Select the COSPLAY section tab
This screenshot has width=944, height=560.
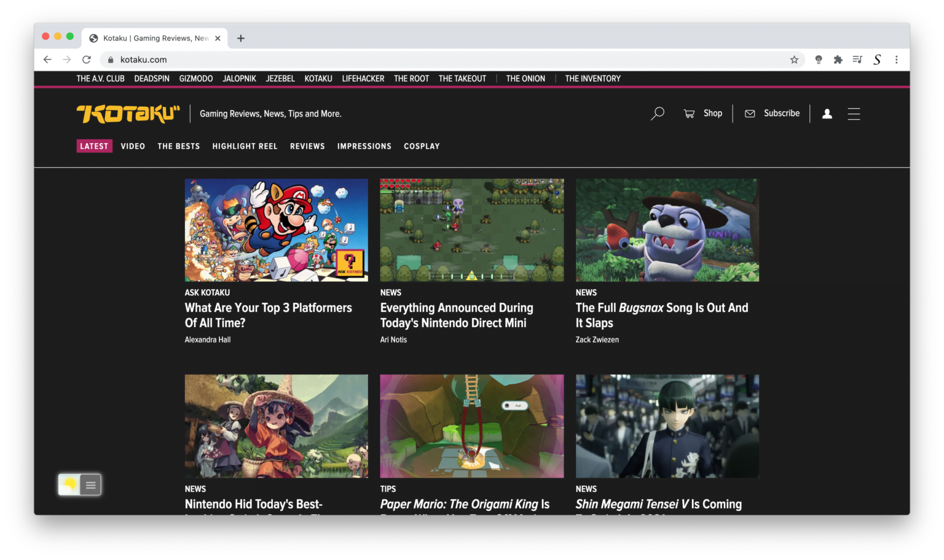(x=422, y=146)
